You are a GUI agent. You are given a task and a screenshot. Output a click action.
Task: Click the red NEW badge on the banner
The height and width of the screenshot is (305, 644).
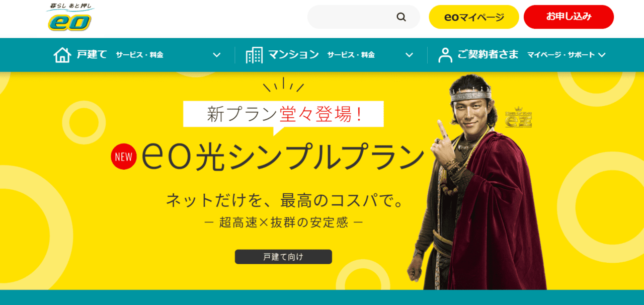pos(123,157)
